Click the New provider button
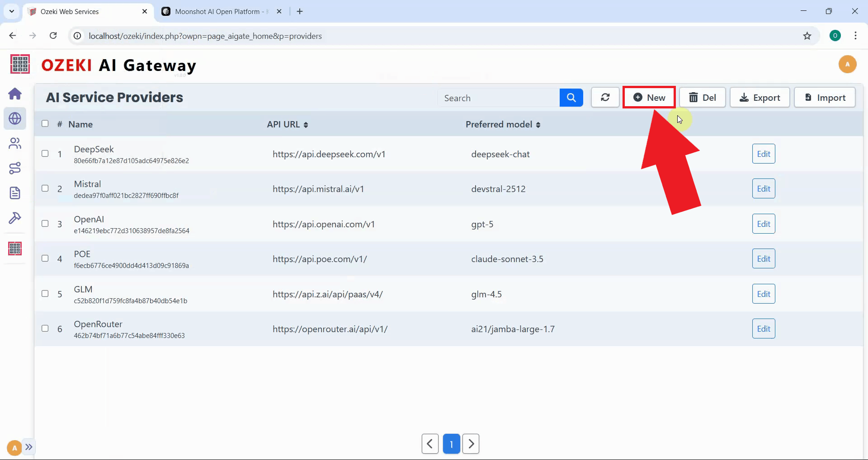Screen dimensions: 868x460 tap(649, 98)
